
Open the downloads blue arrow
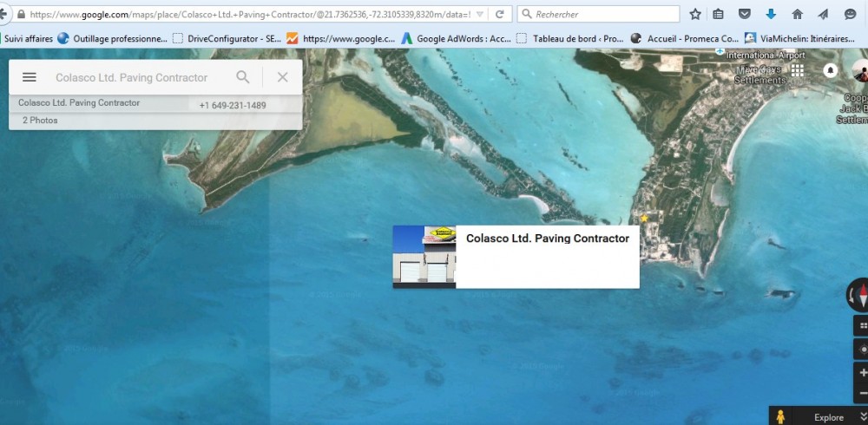[771, 15]
